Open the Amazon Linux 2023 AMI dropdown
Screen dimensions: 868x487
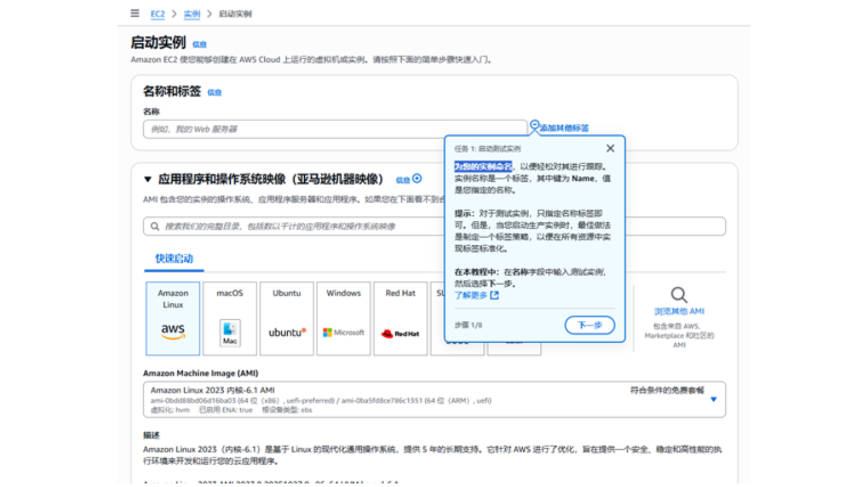714,400
